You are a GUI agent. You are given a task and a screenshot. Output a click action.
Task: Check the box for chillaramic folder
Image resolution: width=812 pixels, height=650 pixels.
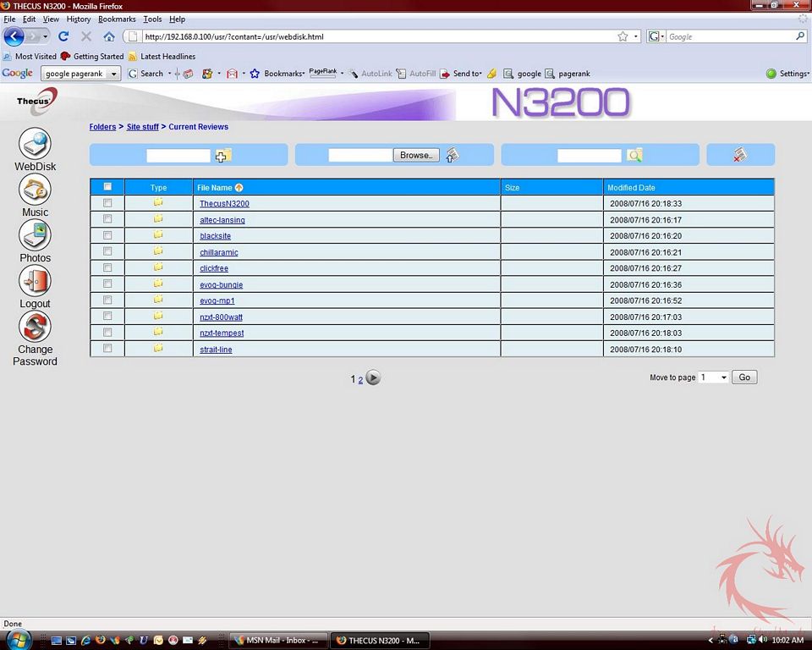click(107, 251)
